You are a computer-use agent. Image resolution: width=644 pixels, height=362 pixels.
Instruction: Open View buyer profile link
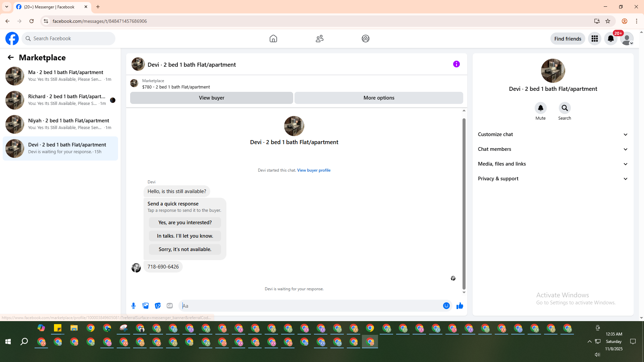(x=314, y=170)
